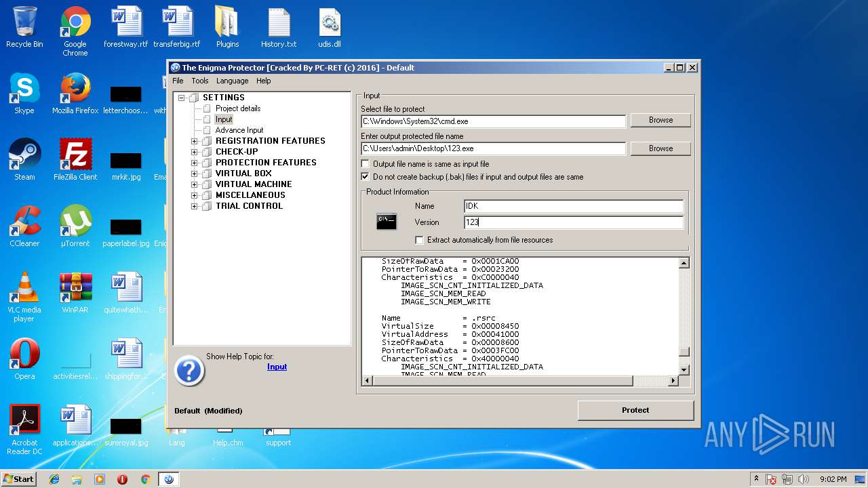Screen dimensions: 868x488
Task: Launch CCleaner desktop shortcut
Action: coord(24,226)
